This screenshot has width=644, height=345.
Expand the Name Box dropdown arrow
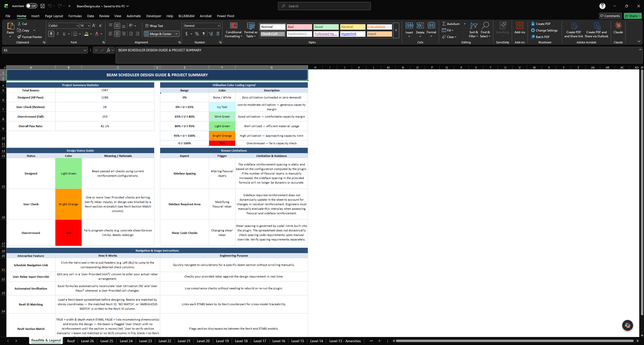coord(85,50)
